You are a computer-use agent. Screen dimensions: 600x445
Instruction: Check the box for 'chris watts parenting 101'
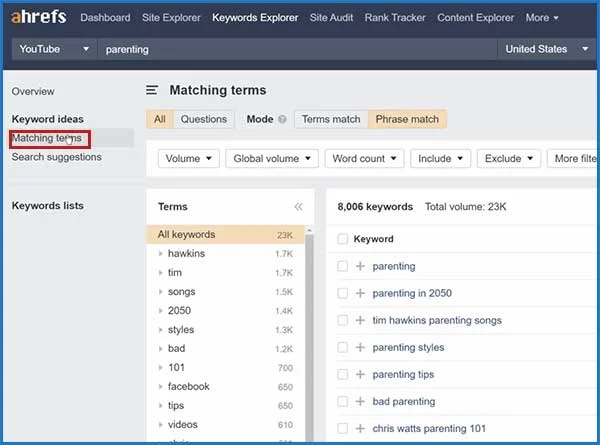[x=342, y=429]
